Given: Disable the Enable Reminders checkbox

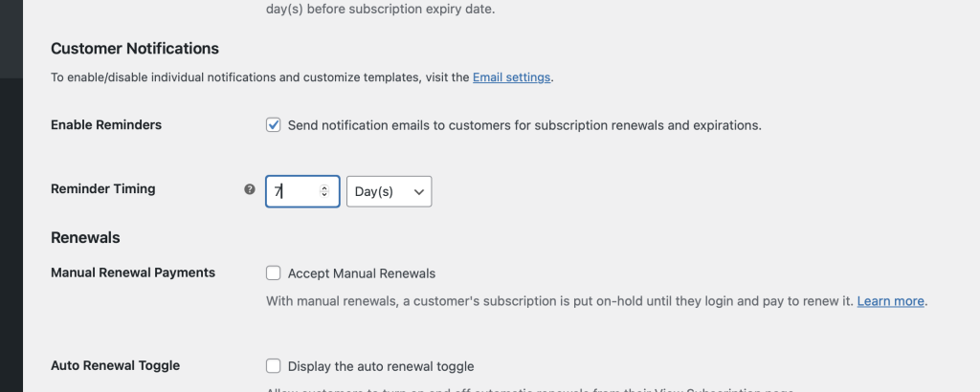Looking at the screenshot, I should tap(274, 125).
